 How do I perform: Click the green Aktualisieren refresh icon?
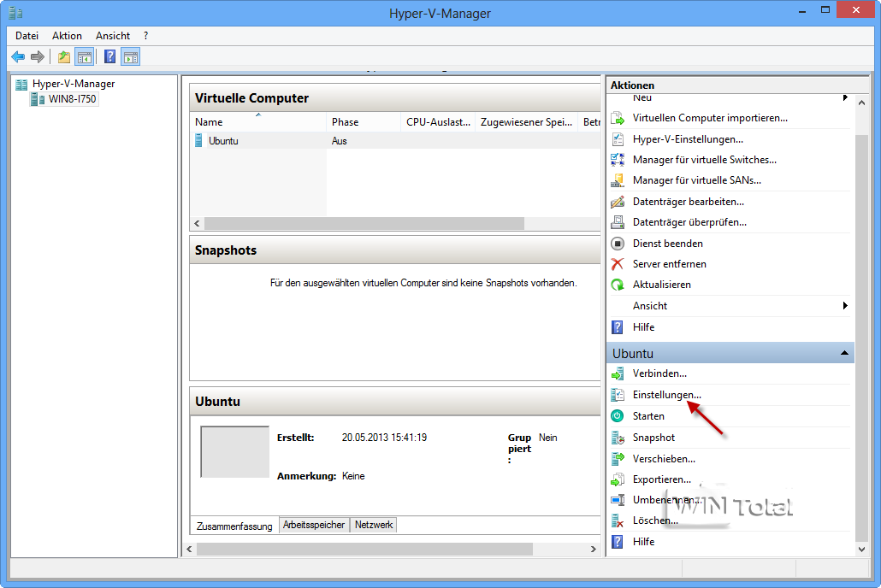618,285
